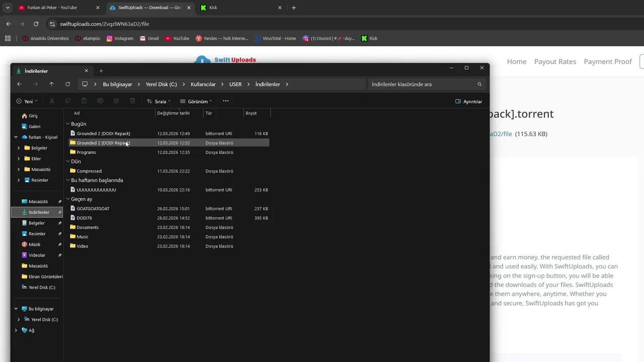Image resolution: width=644 pixels, height=362 pixels.
Task: Click the cut scissors icon in Explorer toolbar
Action: [51, 101]
